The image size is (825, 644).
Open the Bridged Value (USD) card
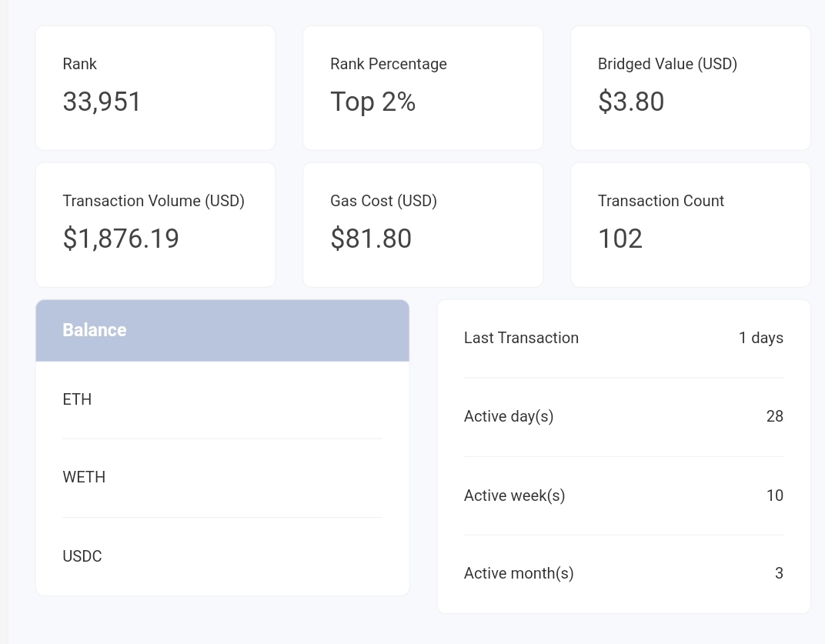point(690,88)
